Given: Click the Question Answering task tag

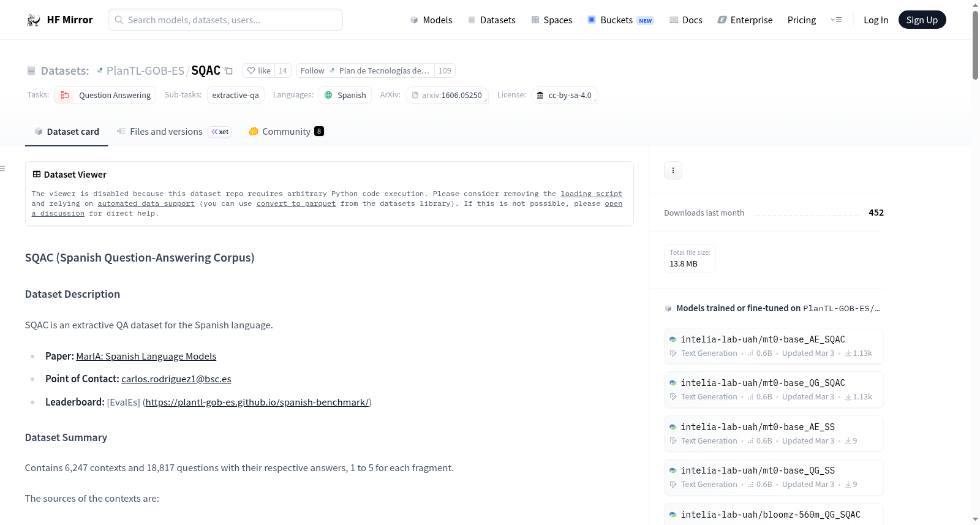Looking at the screenshot, I should (x=105, y=95).
